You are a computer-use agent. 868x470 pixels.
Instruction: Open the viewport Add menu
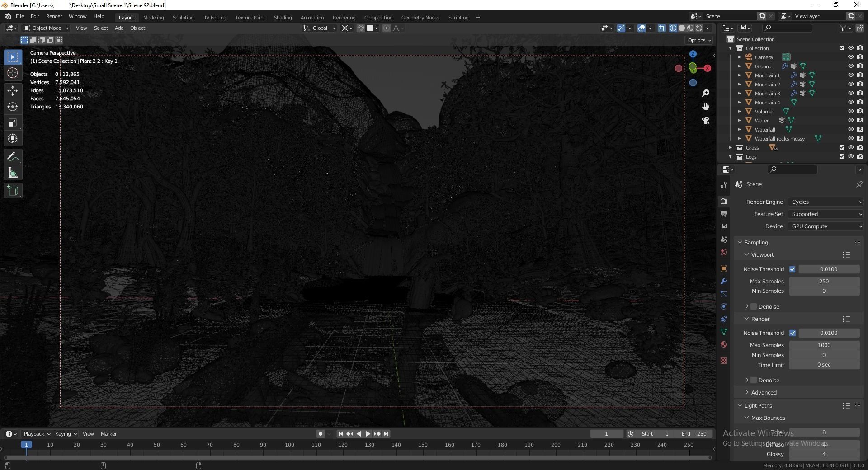[119, 28]
